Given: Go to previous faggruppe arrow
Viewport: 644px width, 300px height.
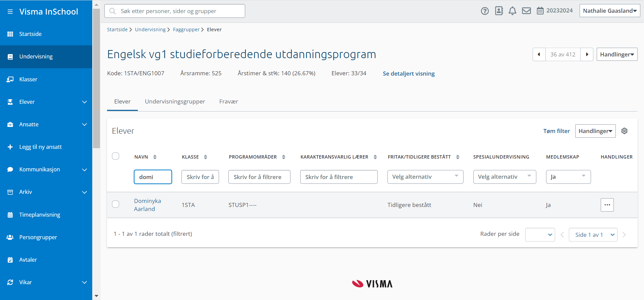Looking at the screenshot, I should [x=539, y=54].
